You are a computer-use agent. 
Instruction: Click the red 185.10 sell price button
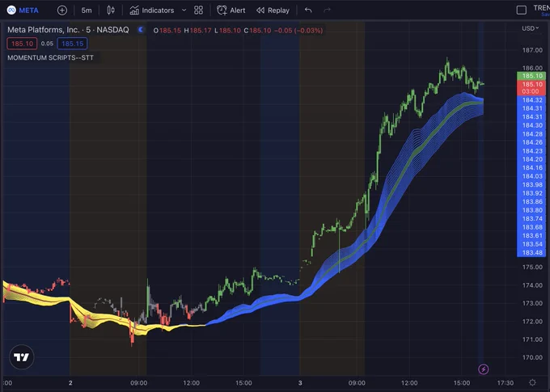pos(22,44)
